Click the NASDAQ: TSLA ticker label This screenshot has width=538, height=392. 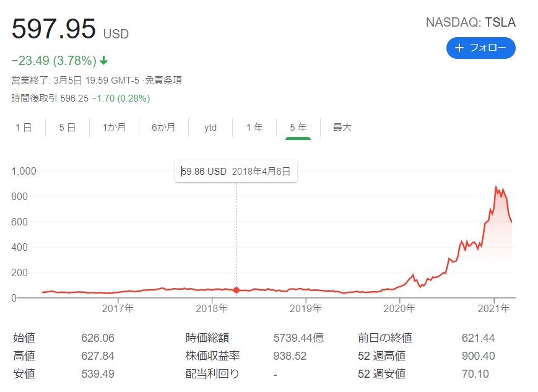pyautogui.click(x=471, y=23)
